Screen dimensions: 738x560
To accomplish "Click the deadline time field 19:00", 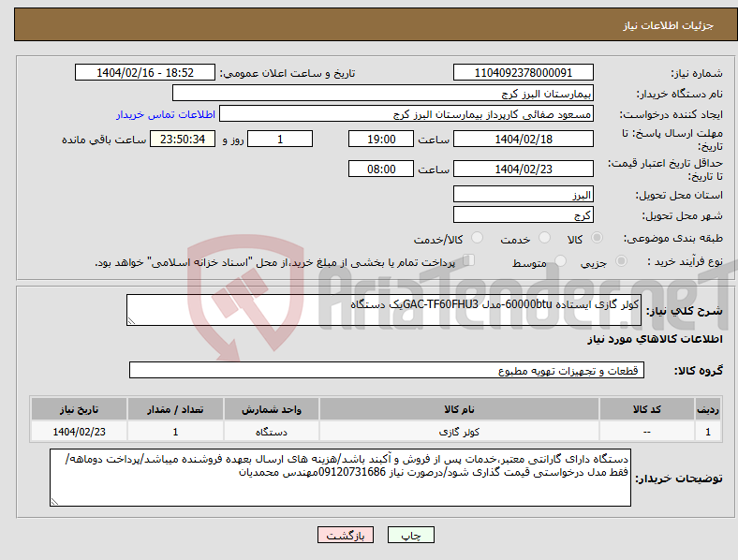I will tap(381, 139).
